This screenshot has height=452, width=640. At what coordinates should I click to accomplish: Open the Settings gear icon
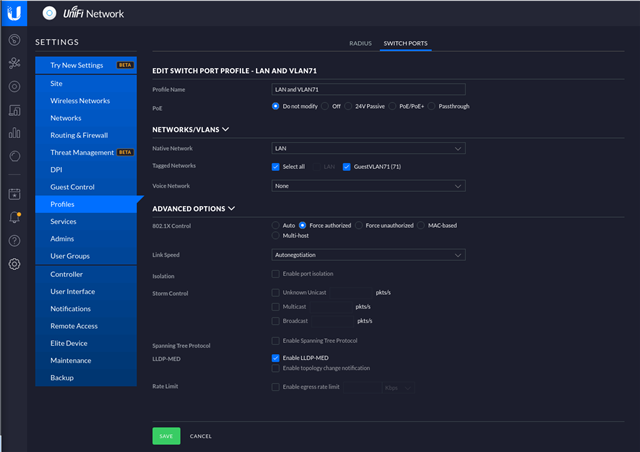point(15,264)
